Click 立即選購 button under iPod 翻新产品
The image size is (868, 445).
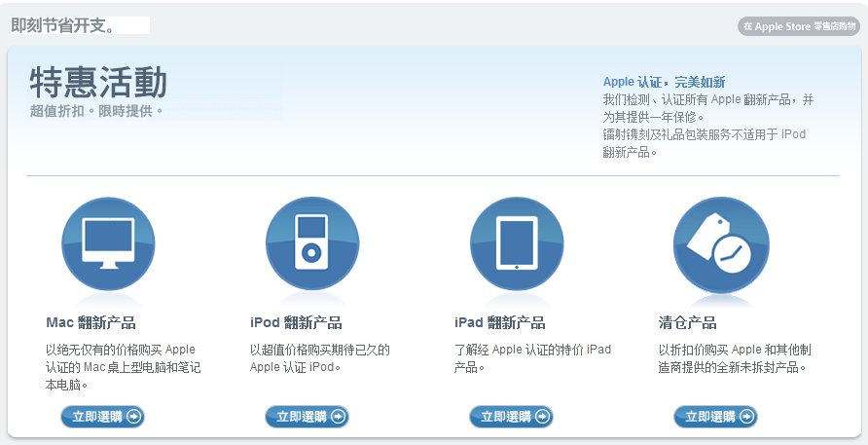[307, 417]
